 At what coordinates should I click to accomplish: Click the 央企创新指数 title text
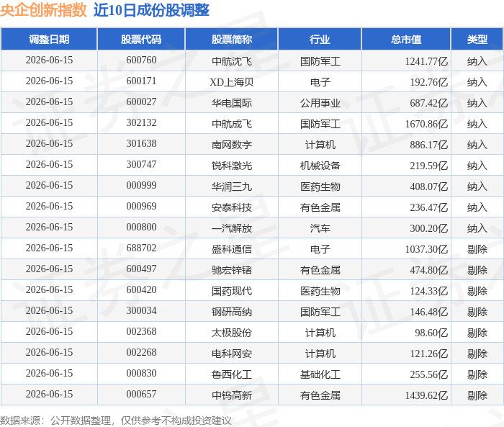[x=43, y=10]
